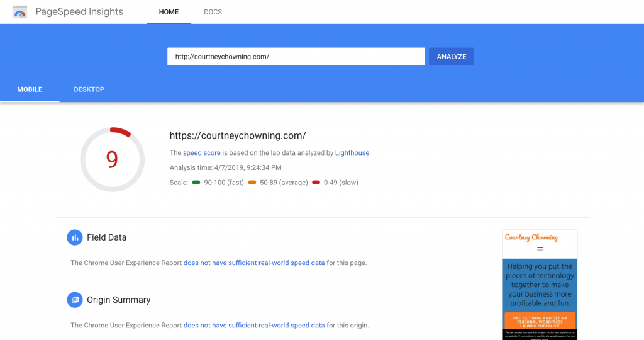Image resolution: width=644 pixels, height=340 pixels.
Task: Click the Courtney Chowning preview logo
Action: coord(531,237)
